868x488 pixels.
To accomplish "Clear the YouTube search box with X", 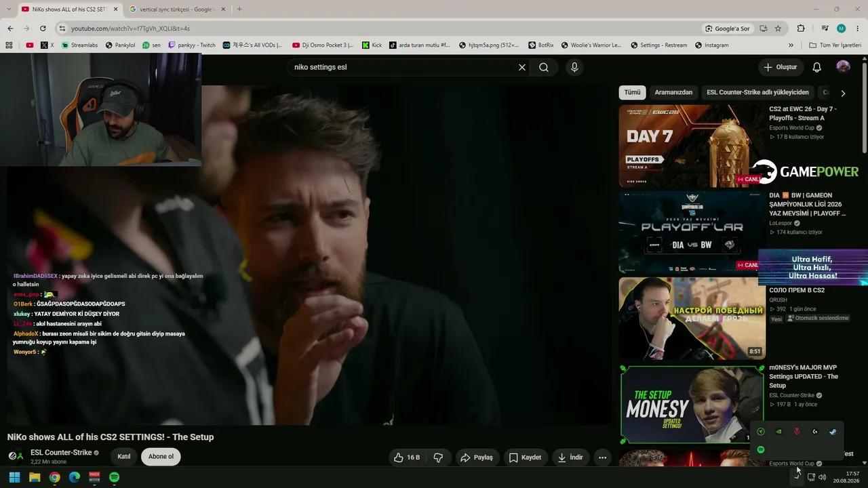I will [522, 67].
